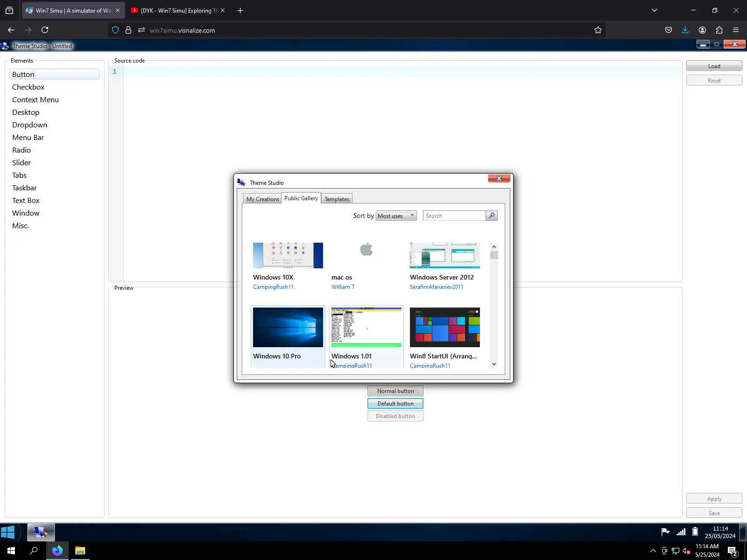This screenshot has height=560, width=747.
Task: Select Taskbar in the Elements list
Action: tap(54, 188)
